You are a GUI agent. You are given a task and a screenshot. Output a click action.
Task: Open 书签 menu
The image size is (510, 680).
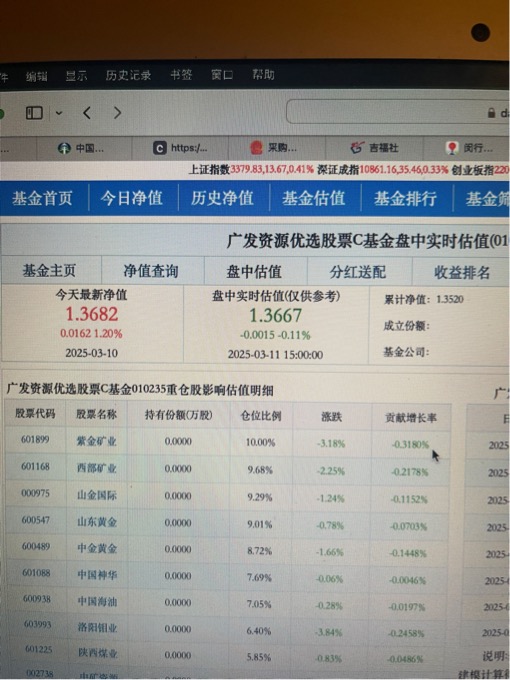[x=181, y=75]
